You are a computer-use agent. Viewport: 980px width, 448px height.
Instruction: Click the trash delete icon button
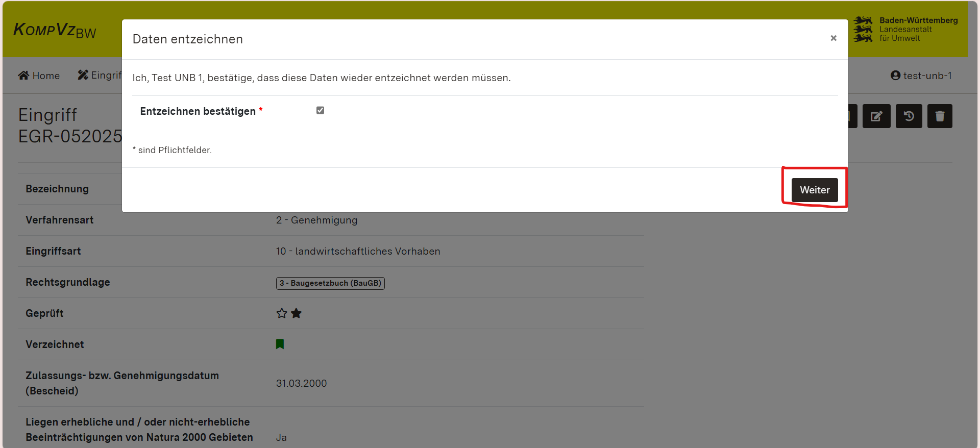pos(939,116)
